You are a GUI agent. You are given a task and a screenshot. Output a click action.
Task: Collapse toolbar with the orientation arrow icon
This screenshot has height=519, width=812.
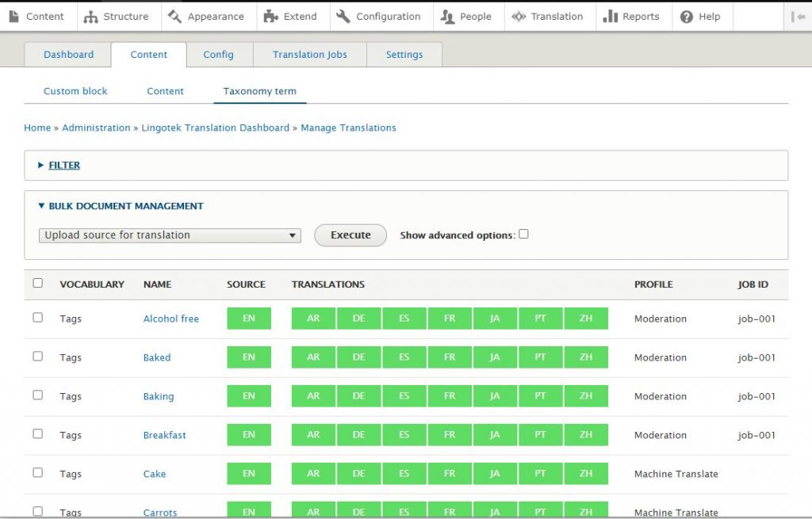tap(798, 17)
